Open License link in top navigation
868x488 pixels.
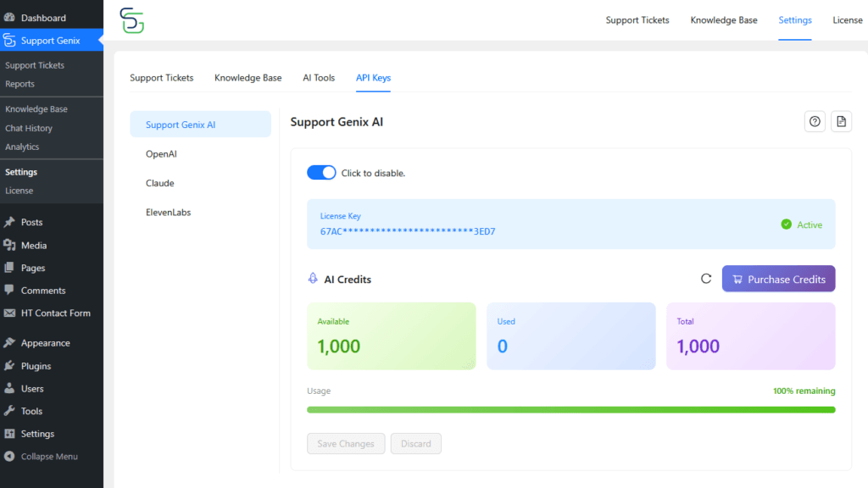click(x=847, y=20)
